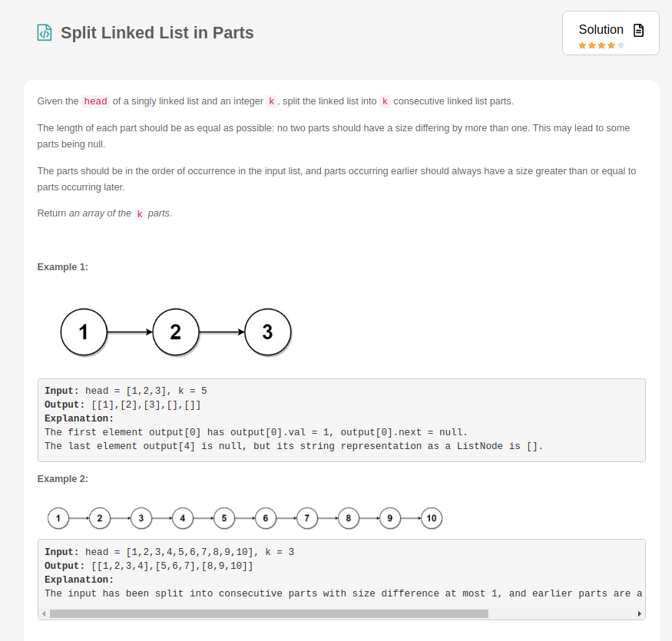
Task: Select the fifth gray rating star
Action: 621,45
